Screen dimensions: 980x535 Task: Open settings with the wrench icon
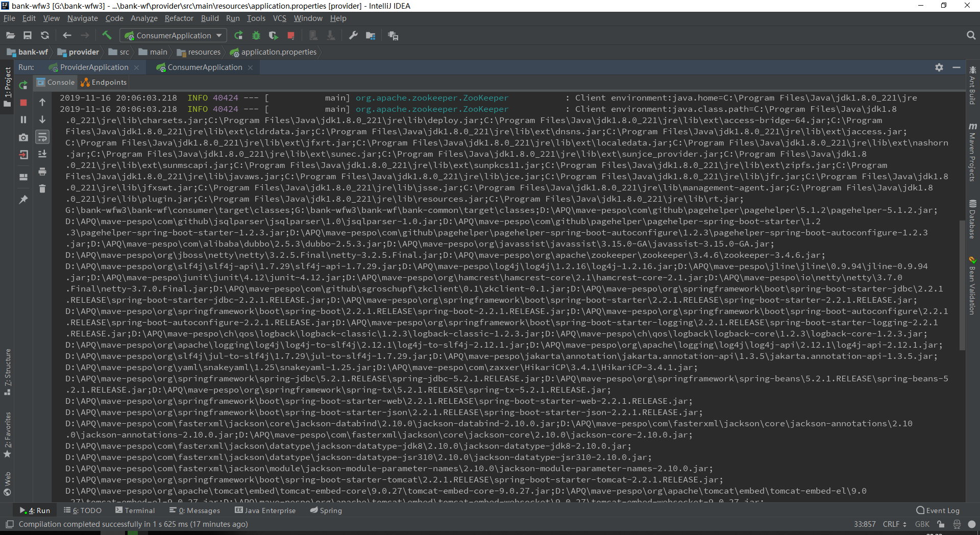point(353,35)
